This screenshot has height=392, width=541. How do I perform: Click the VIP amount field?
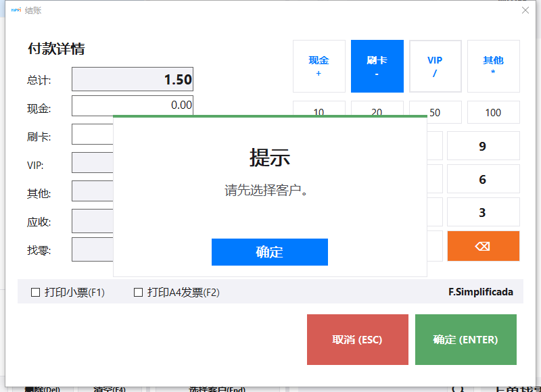pyautogui.click(x=93, y=162)
